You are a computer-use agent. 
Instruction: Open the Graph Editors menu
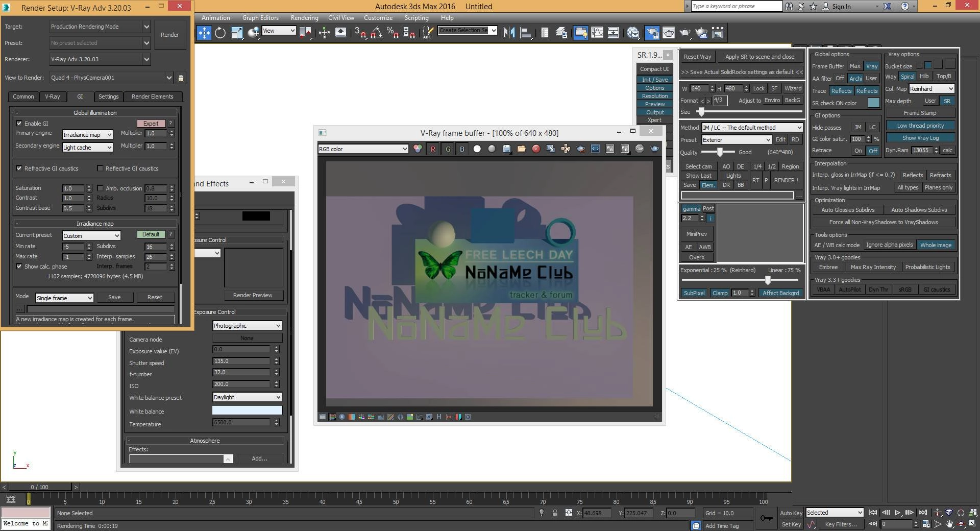pos(260,18)
